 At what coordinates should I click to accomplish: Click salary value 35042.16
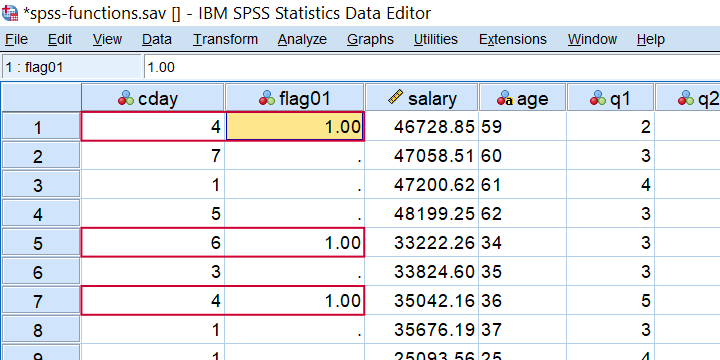click(434, 300)
